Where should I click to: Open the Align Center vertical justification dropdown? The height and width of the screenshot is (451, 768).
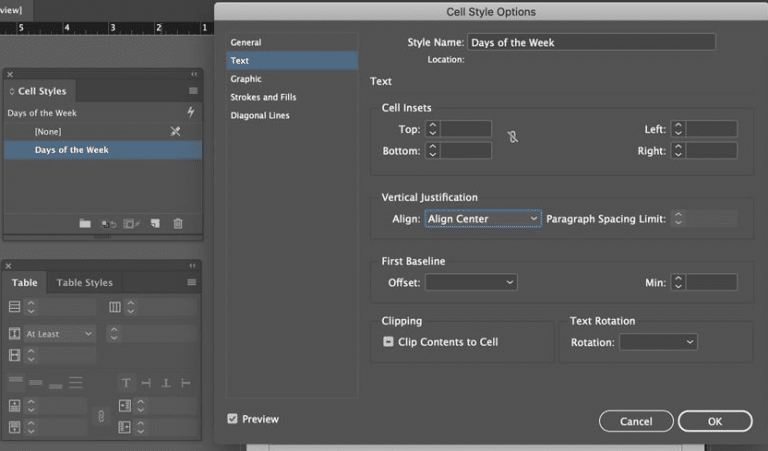pyautogui.click(x=482, y=218)
